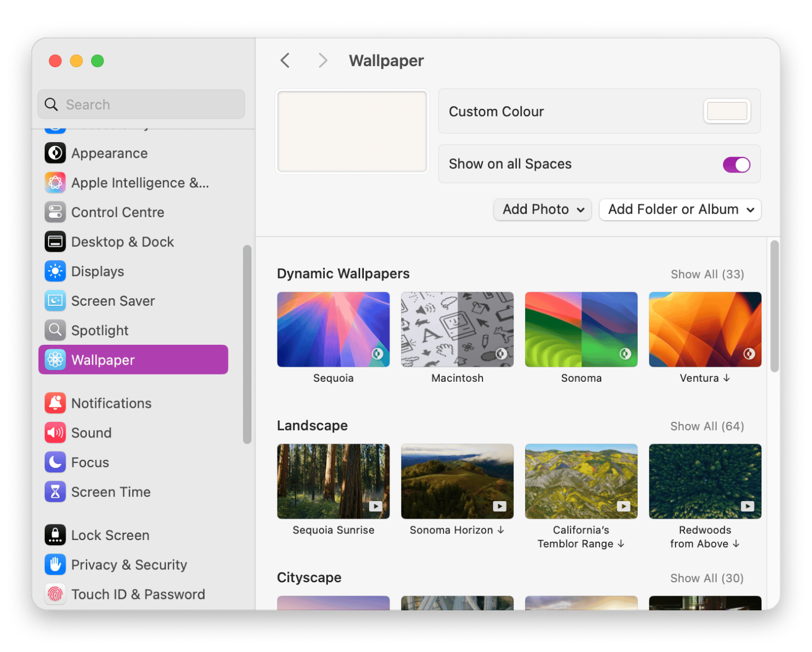
Task: Go forward with the right arrow
Action: point(323,60)
